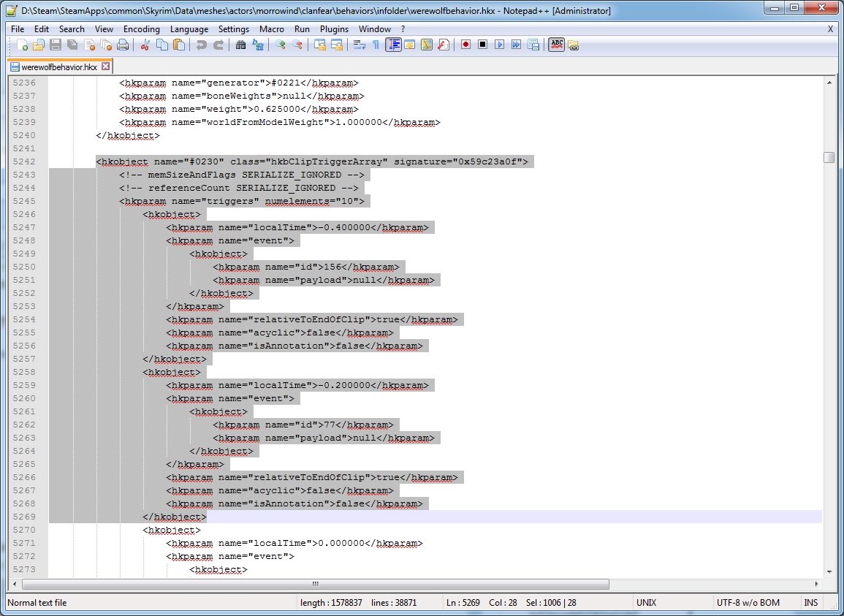Image resolution: width=844 pixels, height=616 pixels.
Task: Click the vertical scrollbar up arrow
Action: [x=829, y=83]
